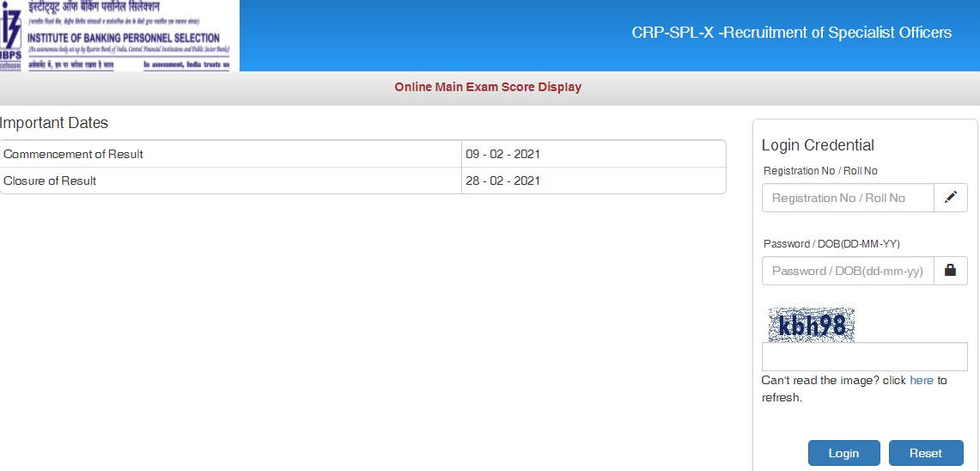980x471 pixels.
Task: Click the '28 - 02 - 2021' date cell
Action: [593, 180]
